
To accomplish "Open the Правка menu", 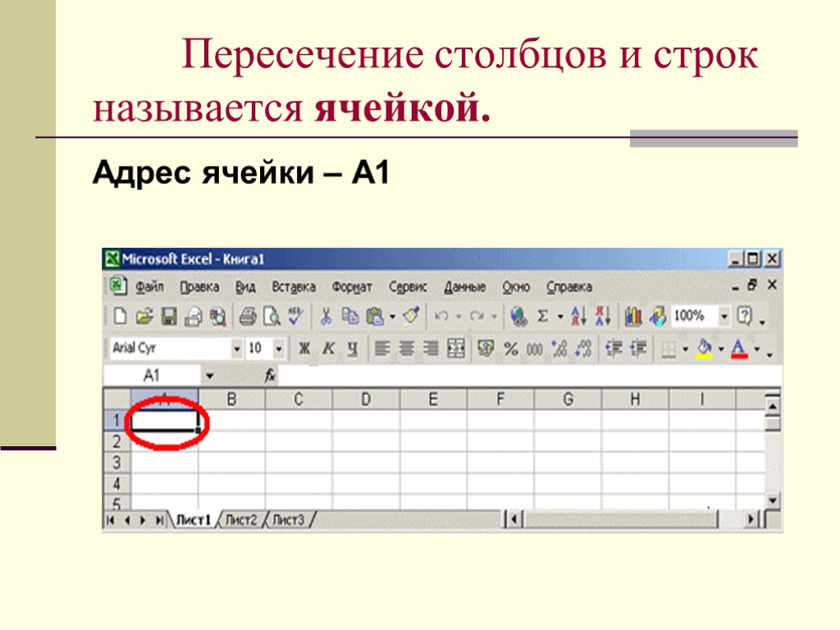I will (199, 287).
